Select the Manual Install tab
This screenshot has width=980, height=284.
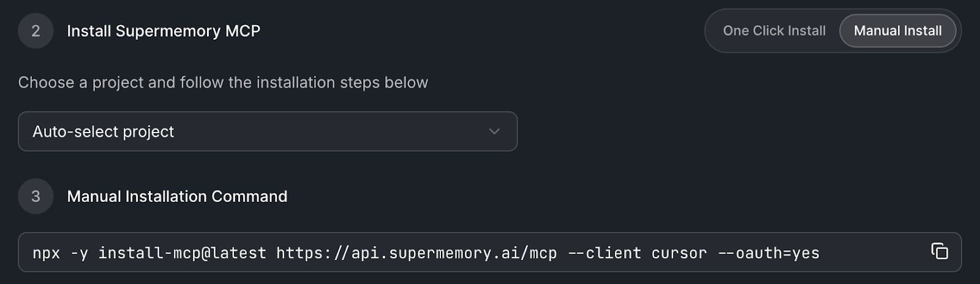(x=897, y=31)
